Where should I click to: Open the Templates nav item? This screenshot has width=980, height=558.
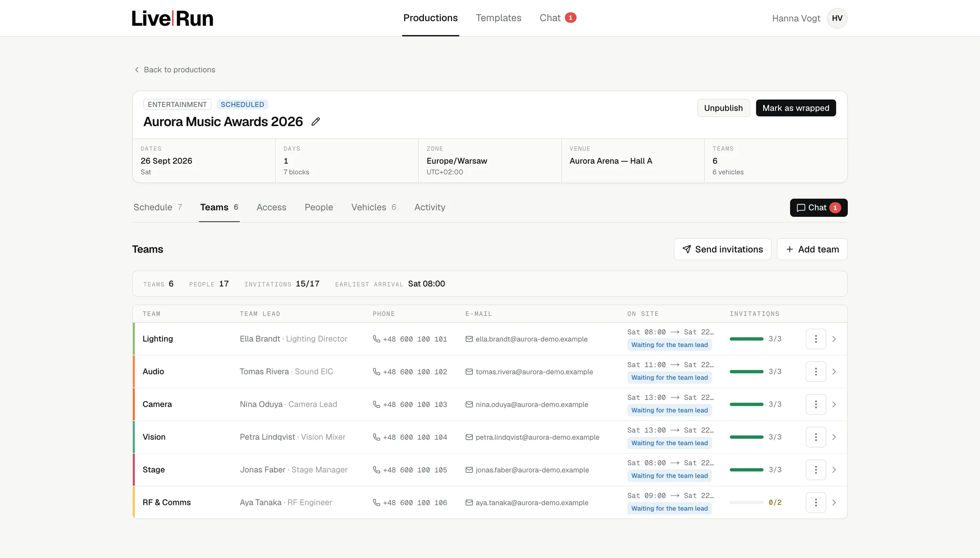(x=499, y=18)
